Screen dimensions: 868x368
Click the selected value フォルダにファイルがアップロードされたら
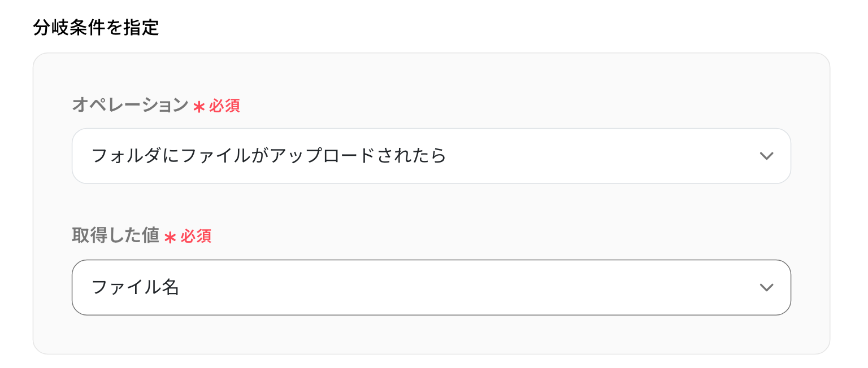(x=269, y=156)
